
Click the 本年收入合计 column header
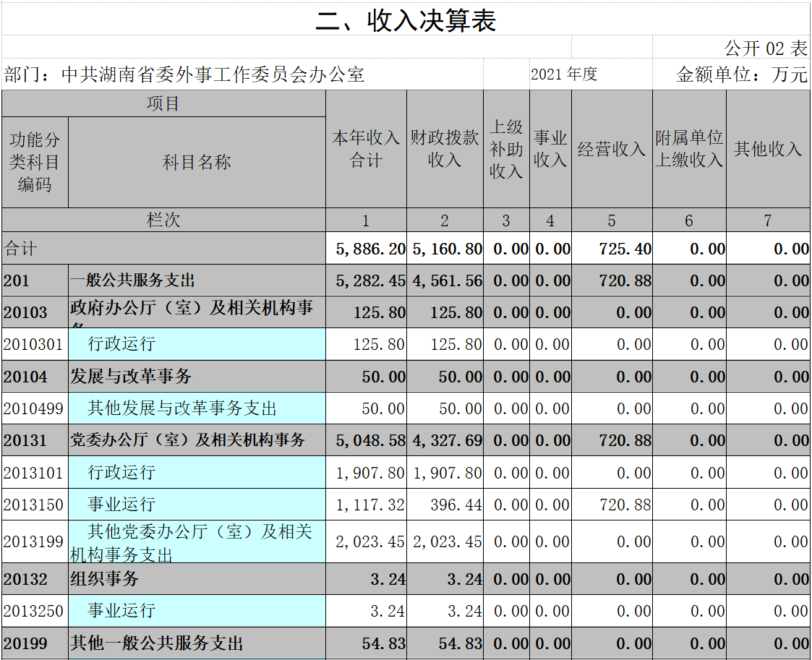click(x=366, y=149)
